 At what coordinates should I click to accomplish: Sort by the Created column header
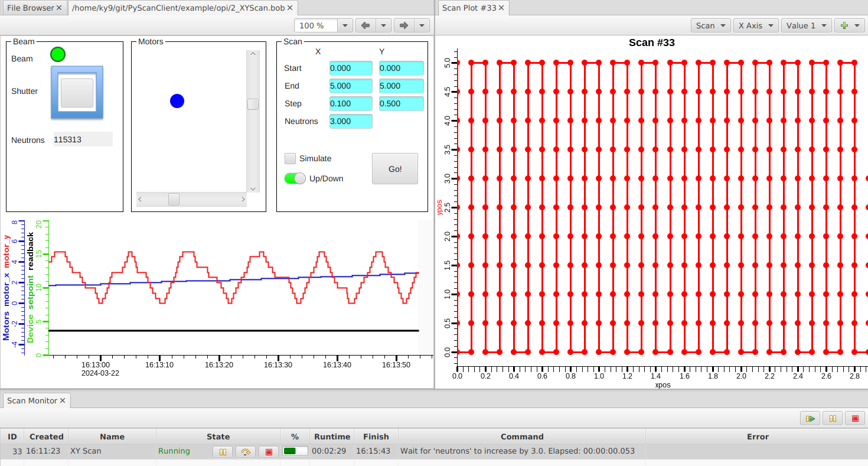tap(46, 436)
